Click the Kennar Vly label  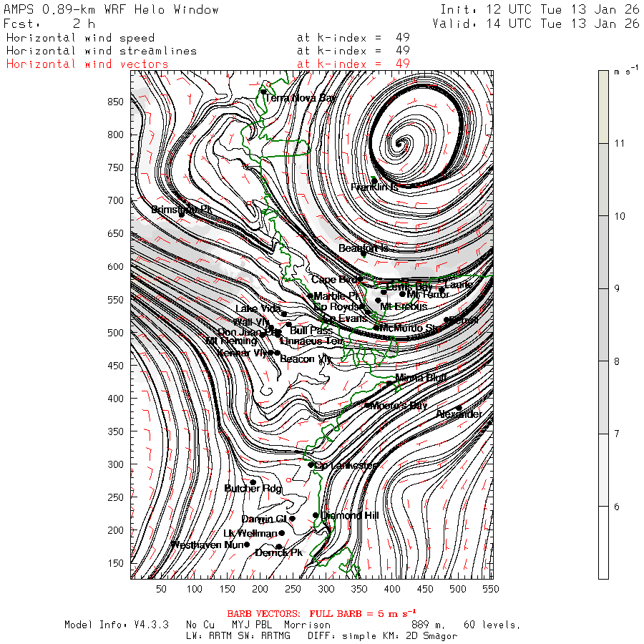[x=242, y=353]
